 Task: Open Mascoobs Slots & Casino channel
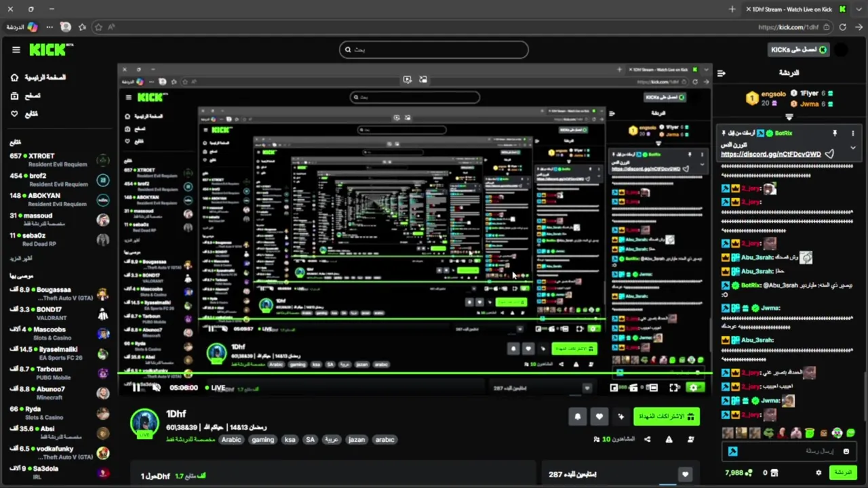pos(59,333)
